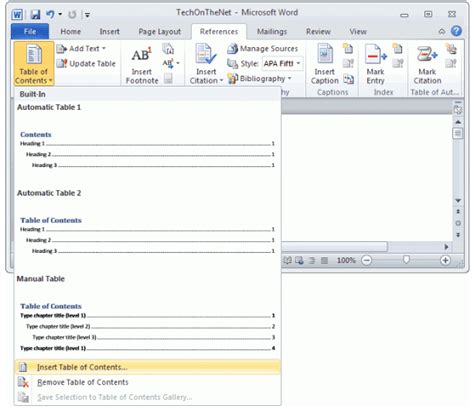
Task: Click the Word application logo icon
Action: click(17, 14)
